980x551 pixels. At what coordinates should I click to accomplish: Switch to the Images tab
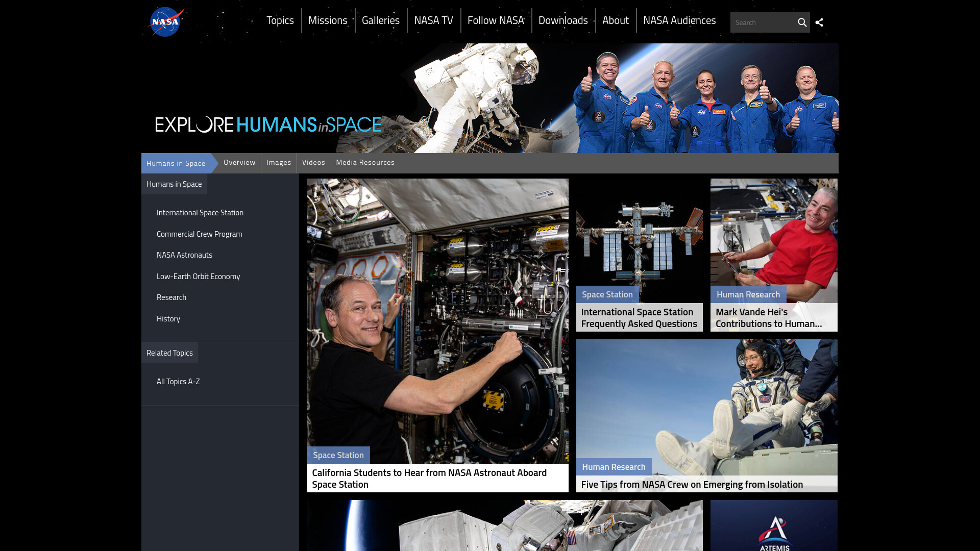(279, 163)
